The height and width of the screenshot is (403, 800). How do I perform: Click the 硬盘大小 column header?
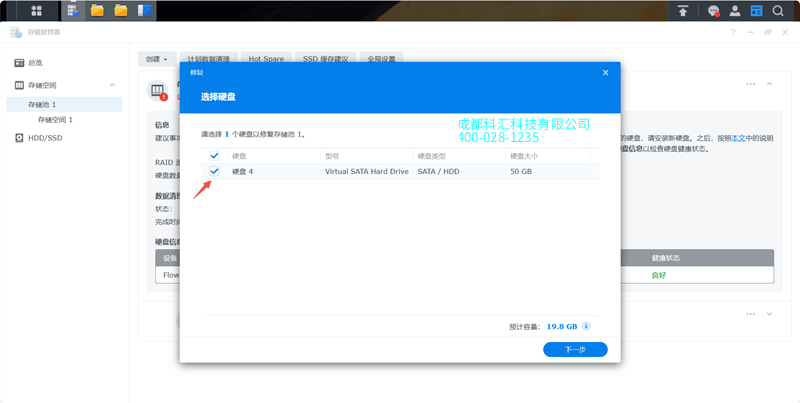tap(548, 156)
